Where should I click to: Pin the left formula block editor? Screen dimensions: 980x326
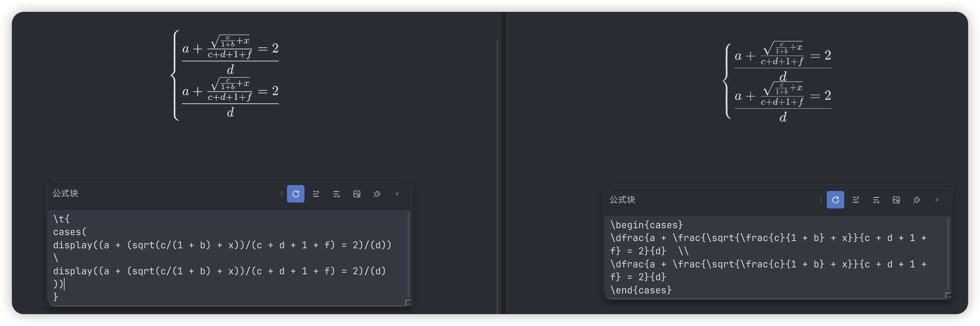click(x=377, y=194)
